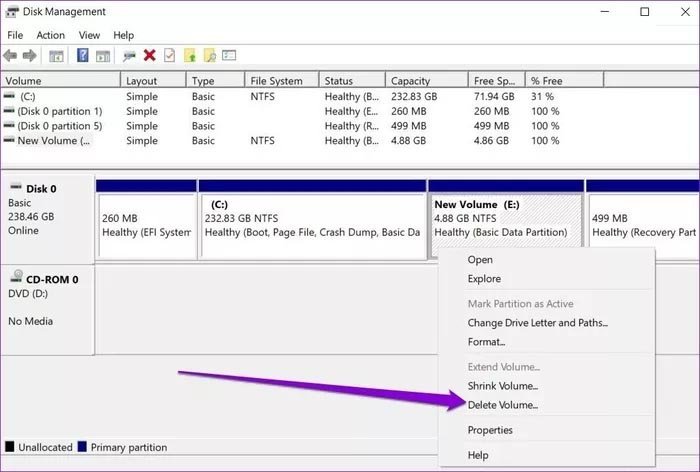The width and height of the screenshot is (700, 472).
Task: Click the show/hide console tree icon
Action: click(56, 56)
